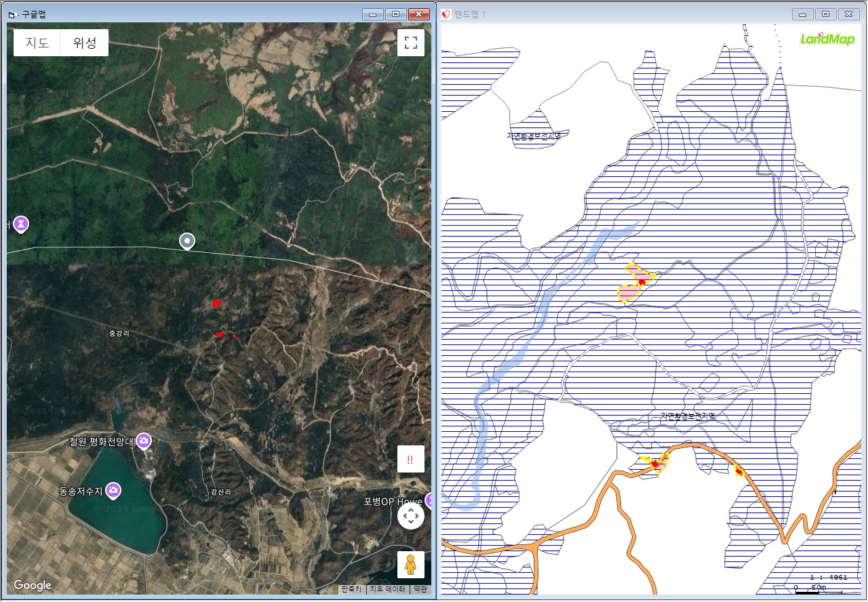Open 동송저수지 camera marker
Image resolution: width=868 pixels, height=602 pixels.
(113, 489)
